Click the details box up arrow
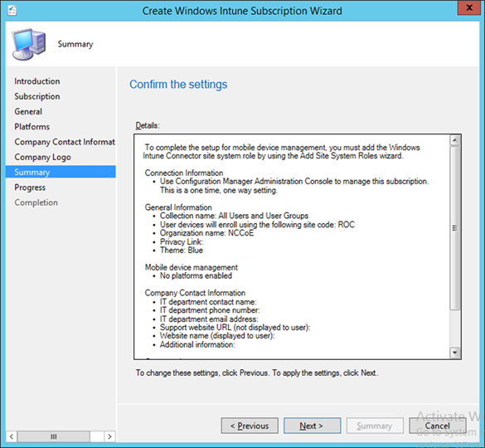485x448 pixels. pyautogui.click(x=454, y=140)
